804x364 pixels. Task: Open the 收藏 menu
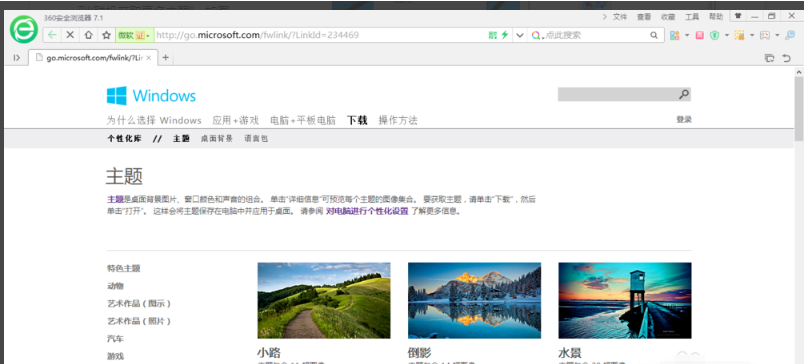[668, 16]
